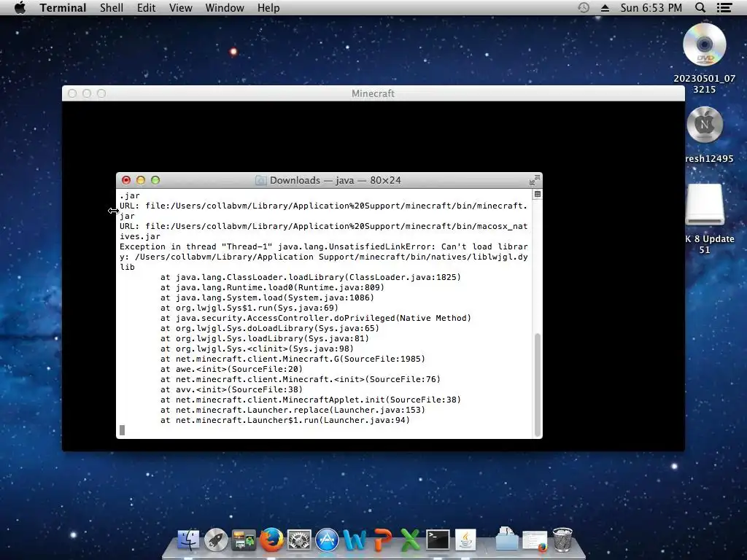Image resolution: width=747 pixels, height=560 pixels.
Task: Click the Sys.<clinit>(Sys.java:98) line
Action: tap(257, 349)
